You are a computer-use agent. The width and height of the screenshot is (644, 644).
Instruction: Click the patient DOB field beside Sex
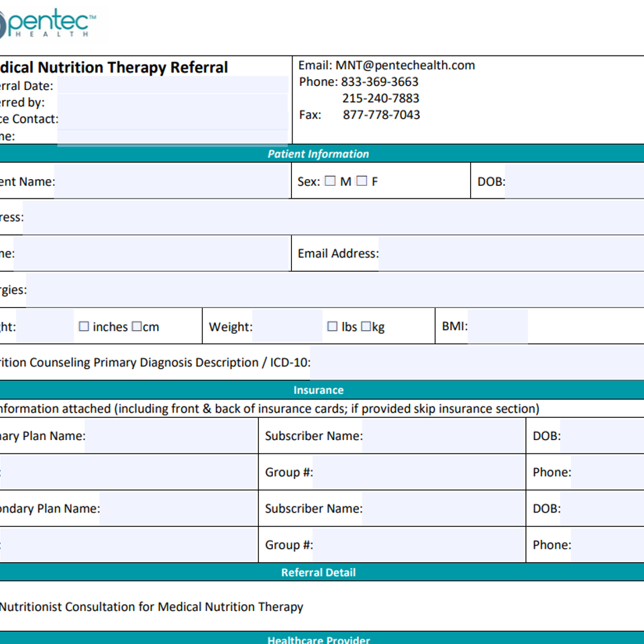(x=574, y=182)
